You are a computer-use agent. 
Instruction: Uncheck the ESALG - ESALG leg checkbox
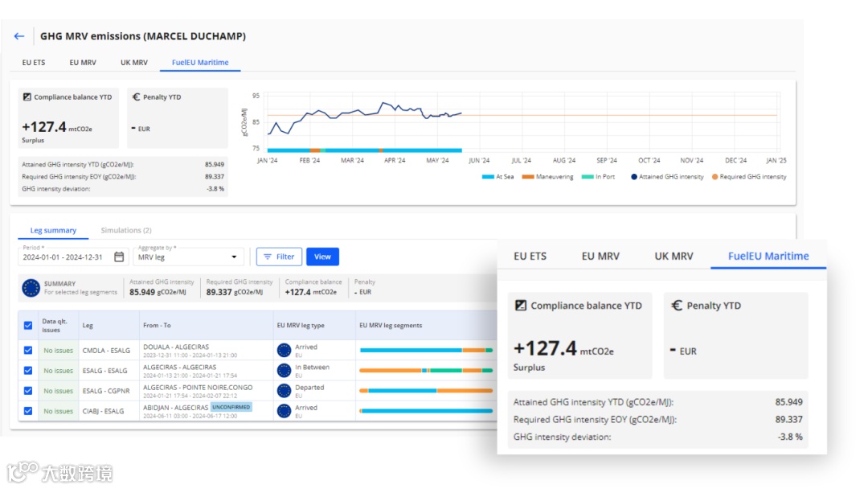(x=28, y=371)
